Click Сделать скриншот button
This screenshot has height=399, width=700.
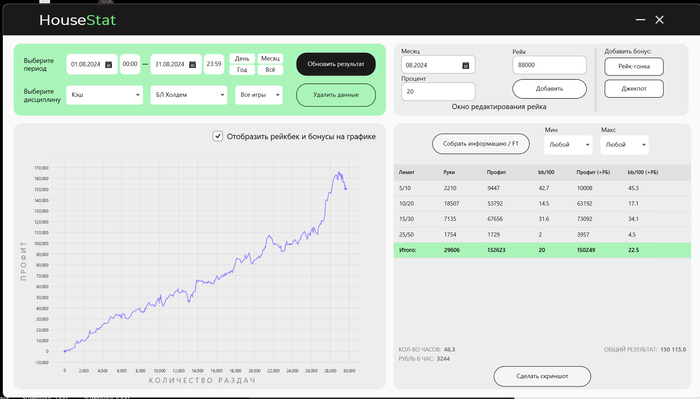click(542, 376)
